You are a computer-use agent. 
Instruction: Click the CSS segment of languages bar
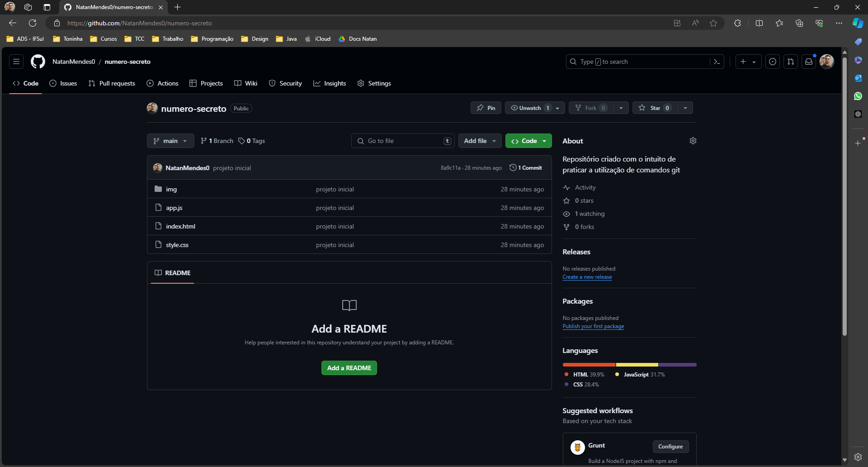click(x=677, y=365)
